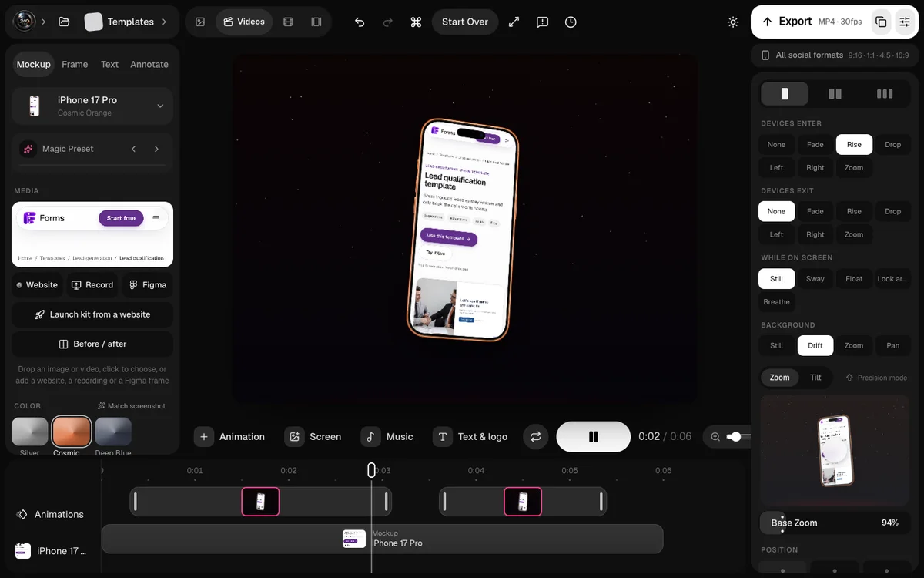This screenshot has width=924, height=578.
Task: Click the Forms media thumbnail
Action: click(x=92, y=234)
